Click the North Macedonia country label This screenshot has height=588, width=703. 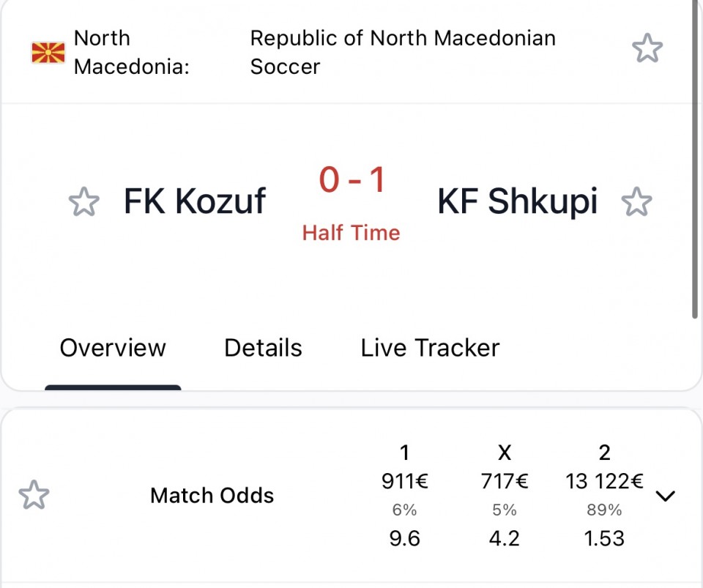point(131,53)
